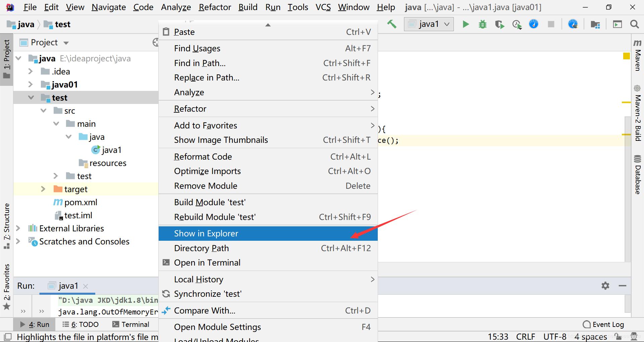Choose Rebuild Module 'test'

click(268, 217)
